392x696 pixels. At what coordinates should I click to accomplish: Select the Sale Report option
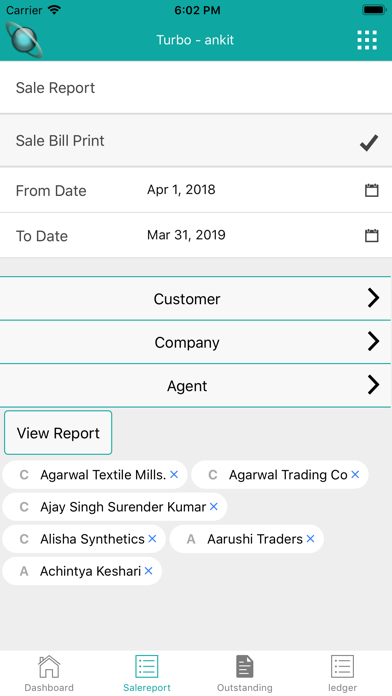coord(196,87)
